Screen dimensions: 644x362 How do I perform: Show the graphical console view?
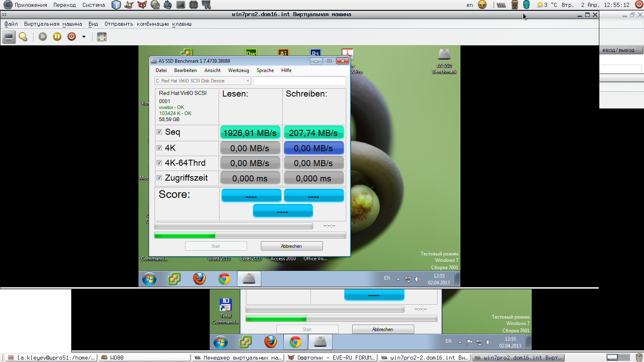click(x=9, y=37)
